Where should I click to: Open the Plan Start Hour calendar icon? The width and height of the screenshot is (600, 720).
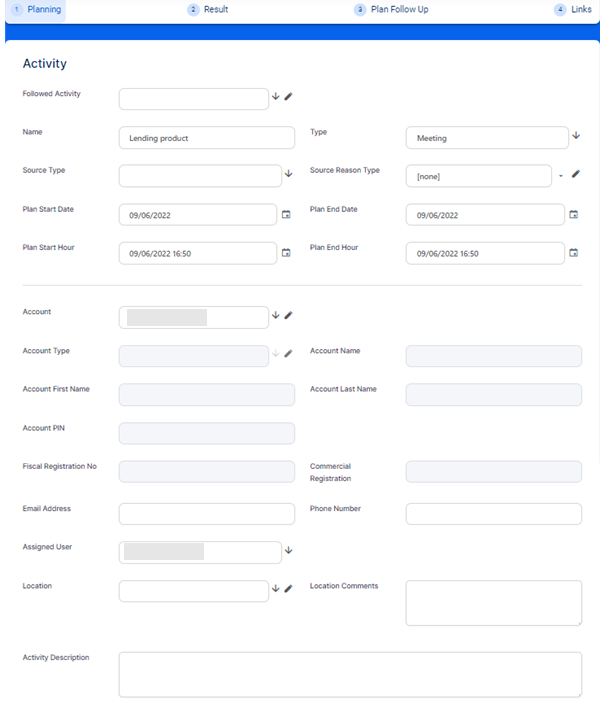click(286, 253)
